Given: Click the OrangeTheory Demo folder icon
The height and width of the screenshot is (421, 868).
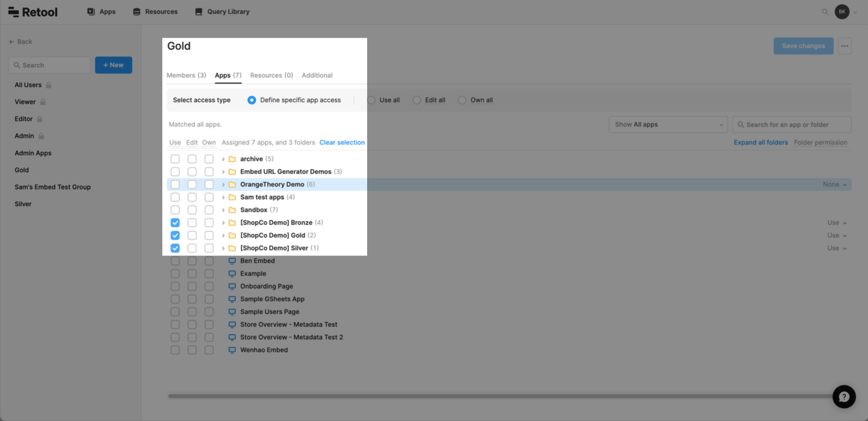Looking at the screenshot, I should tap(232, 184).
